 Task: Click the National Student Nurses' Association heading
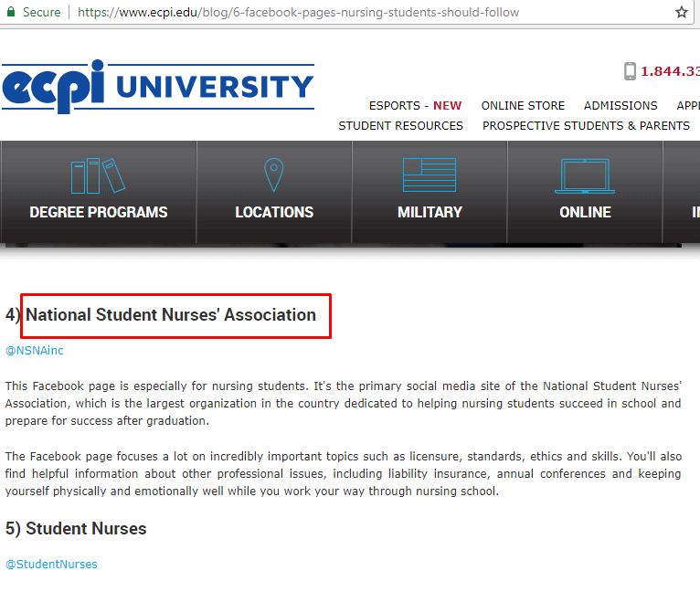point(171,315)
